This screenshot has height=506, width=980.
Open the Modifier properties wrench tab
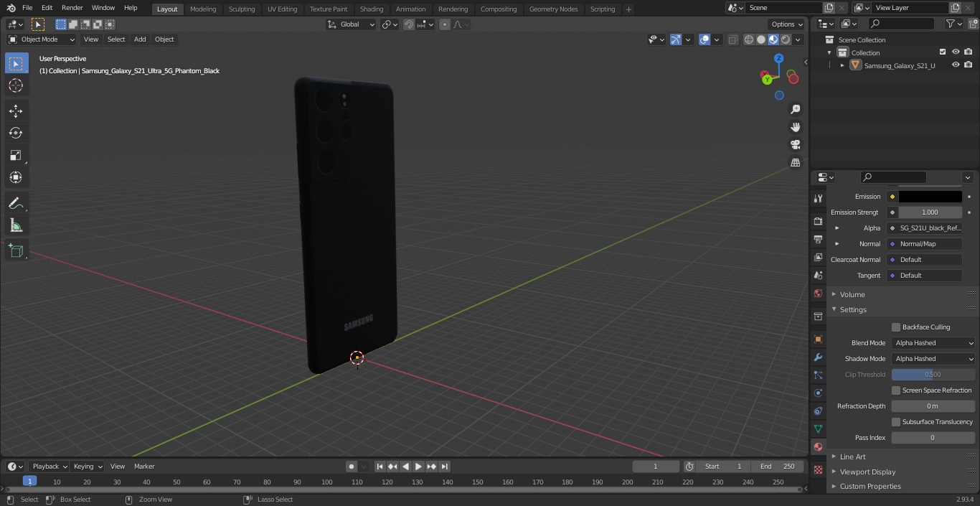pos(818,357)
